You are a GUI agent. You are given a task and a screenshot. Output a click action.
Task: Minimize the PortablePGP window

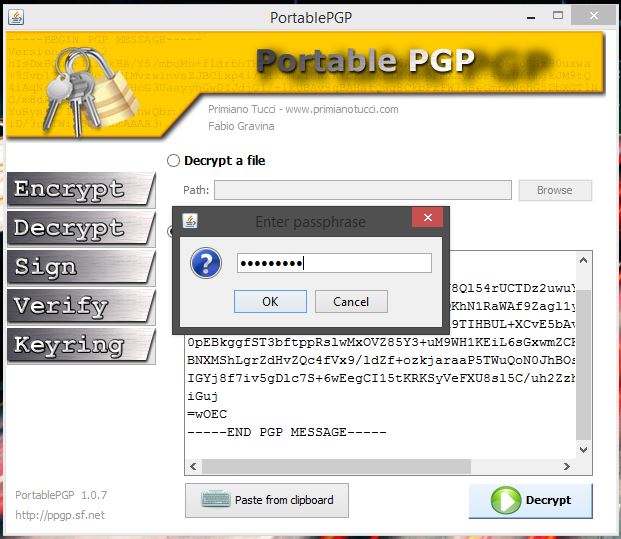click(x=531, y=17)
